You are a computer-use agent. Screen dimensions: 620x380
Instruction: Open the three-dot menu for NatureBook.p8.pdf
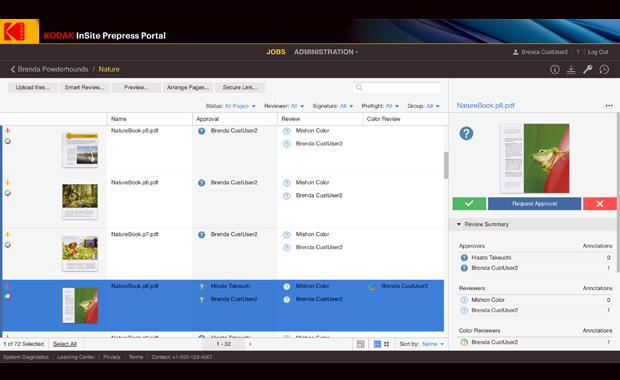(609, 106)
